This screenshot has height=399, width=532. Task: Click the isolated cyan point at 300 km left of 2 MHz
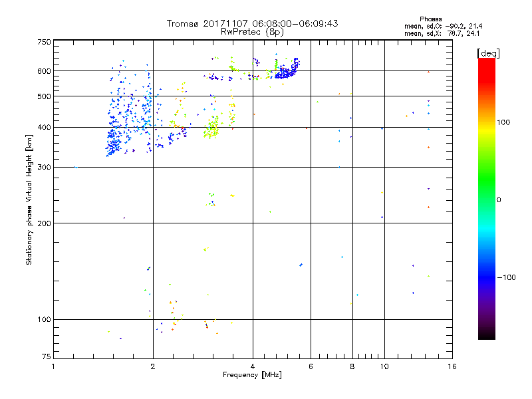(76, 168)
